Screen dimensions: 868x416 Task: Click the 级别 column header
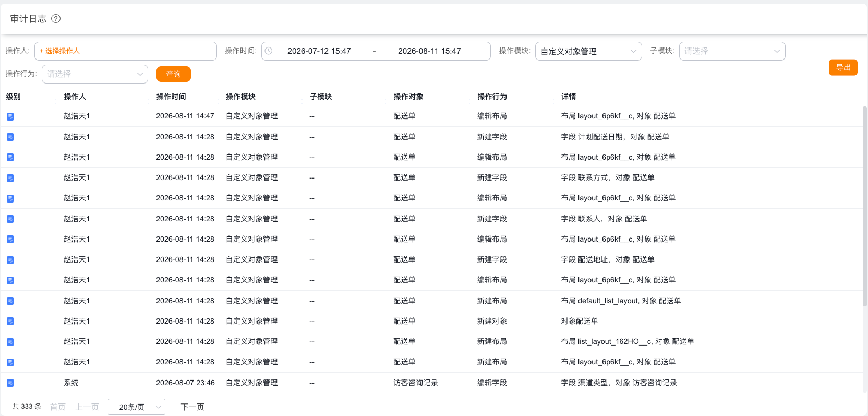tap(14, 97)
